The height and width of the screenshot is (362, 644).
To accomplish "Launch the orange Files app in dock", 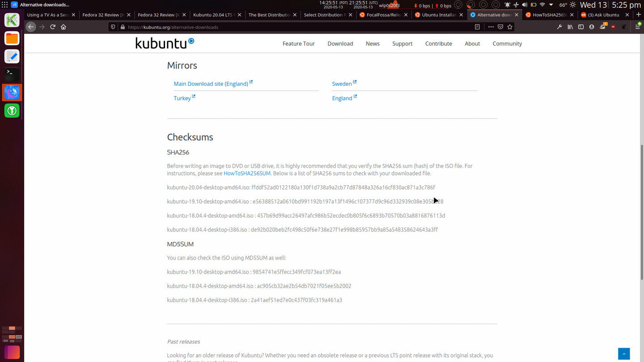I will pyautogui.click(x=12, y=38).
